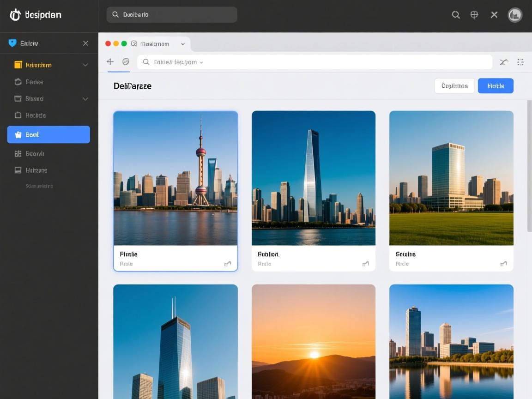
Task: Expand the Bisand sidebar chevron
Action: pos(85,99)
